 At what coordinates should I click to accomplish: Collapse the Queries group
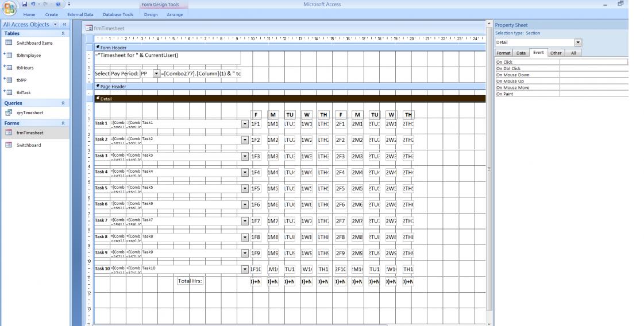pos(63,103)
